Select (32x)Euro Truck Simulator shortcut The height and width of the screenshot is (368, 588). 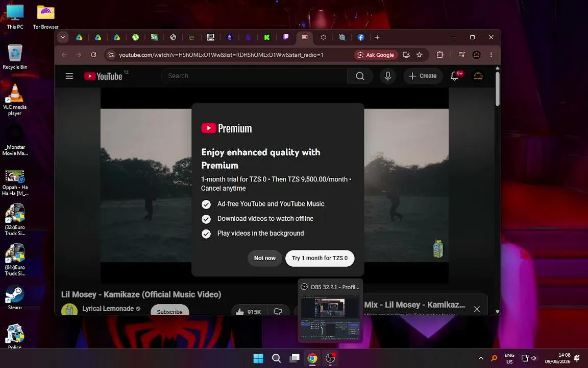point(15,220)
